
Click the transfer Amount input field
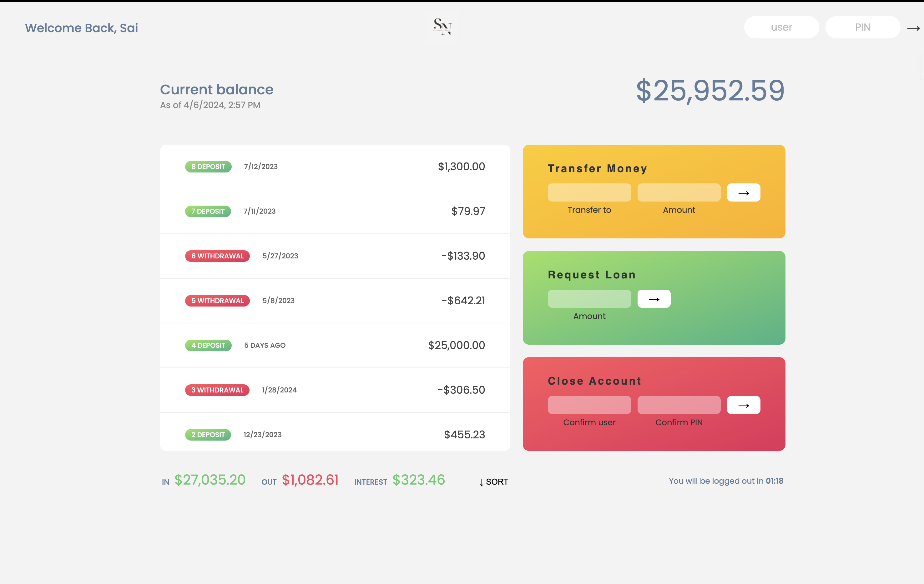click(679, 192)
